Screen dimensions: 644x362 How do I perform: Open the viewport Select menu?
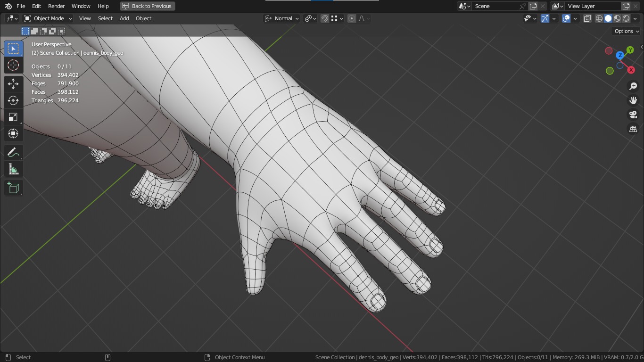pyautogui.click(x=105, y=18)
